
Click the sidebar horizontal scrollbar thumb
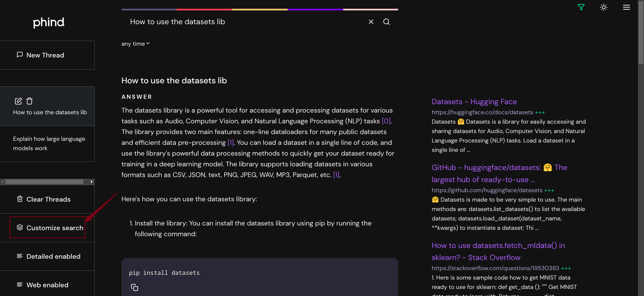(44, 182)
